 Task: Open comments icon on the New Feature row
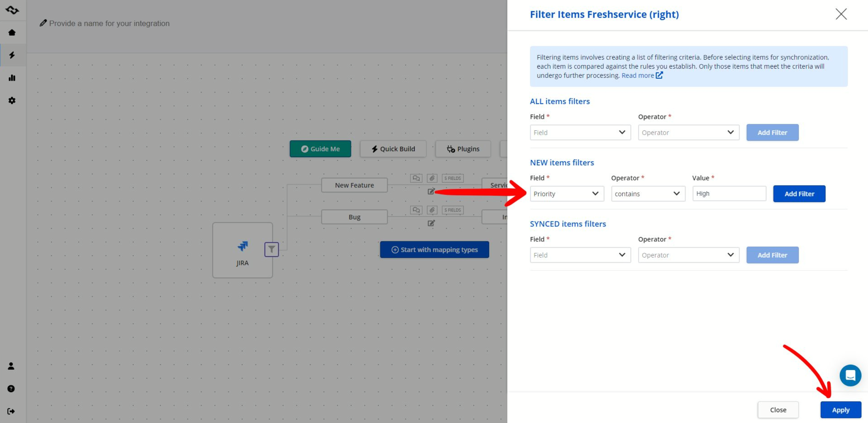416,178
